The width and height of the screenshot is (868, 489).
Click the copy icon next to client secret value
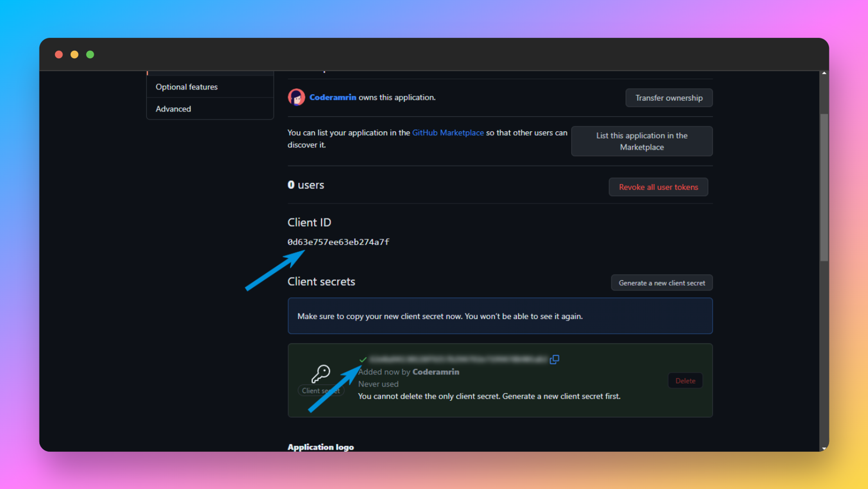coord(554,358)
